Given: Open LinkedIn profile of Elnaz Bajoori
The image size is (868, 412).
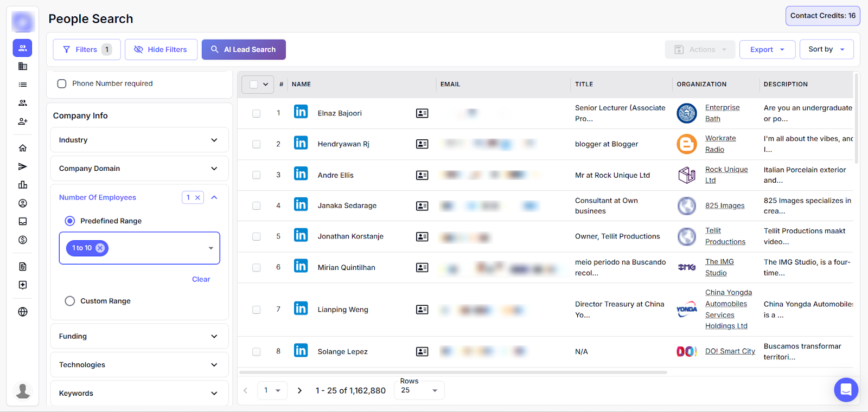Looking at the screenshot, I should click(301, 112).
